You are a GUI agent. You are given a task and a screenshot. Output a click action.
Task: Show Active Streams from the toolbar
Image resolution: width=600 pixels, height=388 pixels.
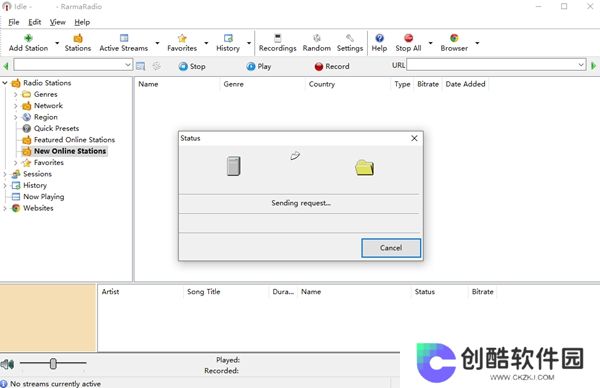click(124, 42)
